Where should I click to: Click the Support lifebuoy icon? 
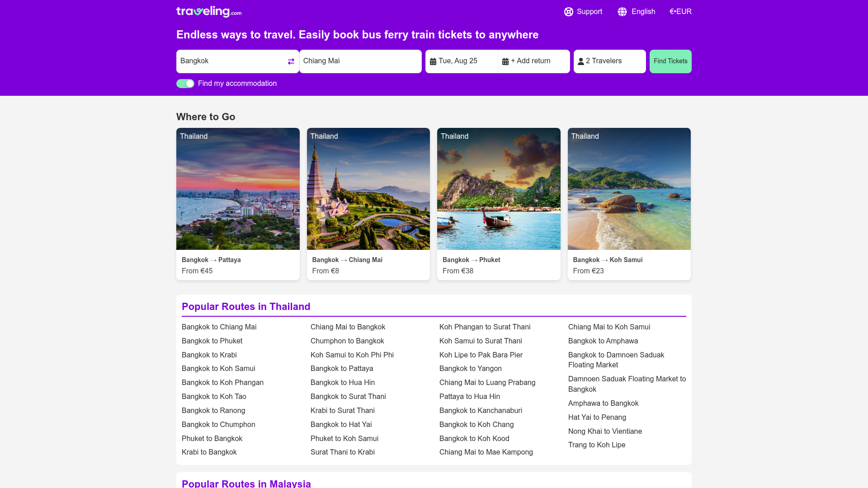569,12
